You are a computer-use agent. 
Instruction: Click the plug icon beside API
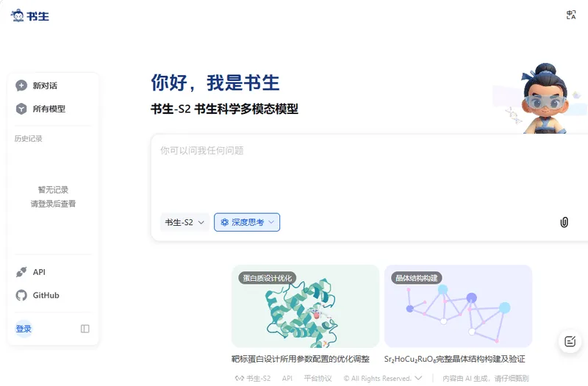21,272
